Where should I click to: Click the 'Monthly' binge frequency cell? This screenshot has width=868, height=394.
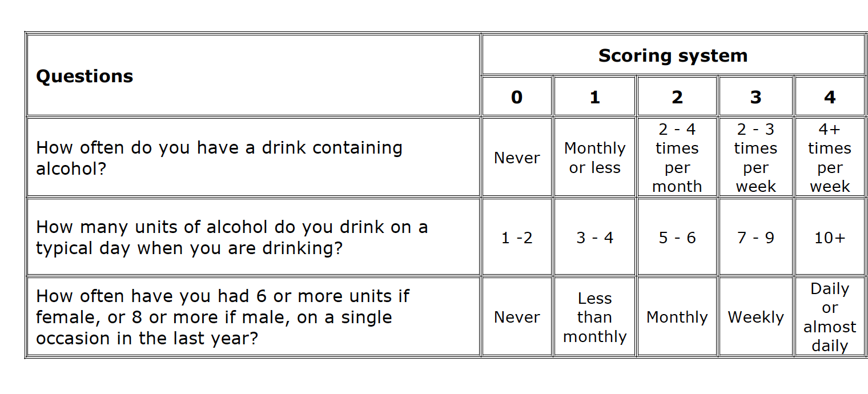click(677, 317)
